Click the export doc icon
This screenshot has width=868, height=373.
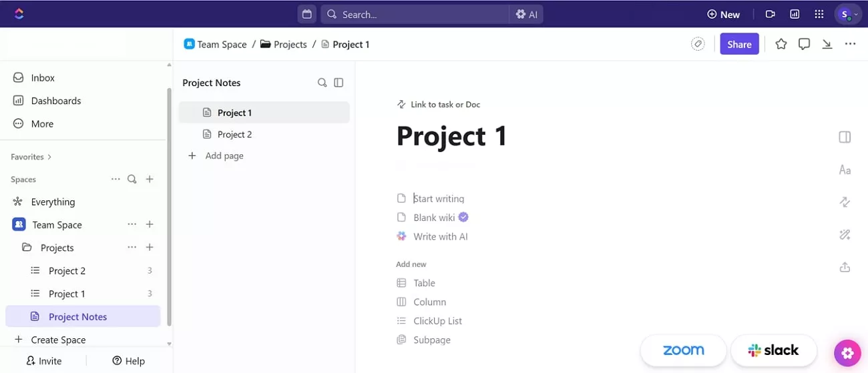(x=845, y=268)
